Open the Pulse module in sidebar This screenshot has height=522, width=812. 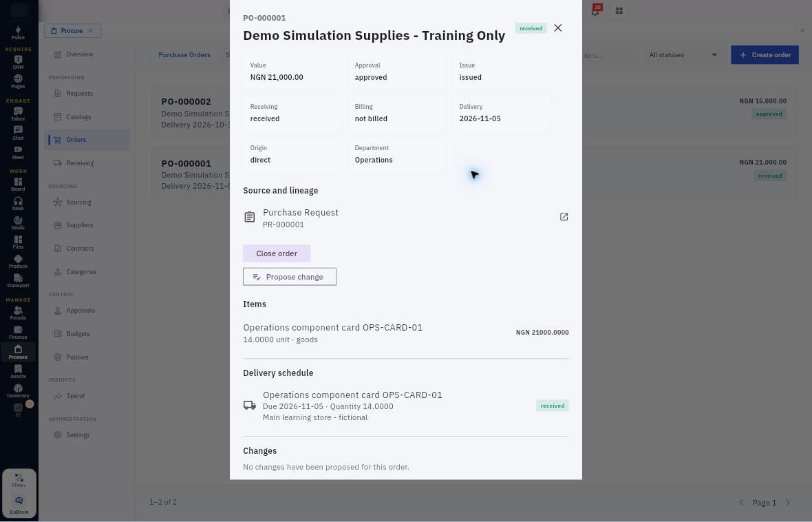click(18, 32)
